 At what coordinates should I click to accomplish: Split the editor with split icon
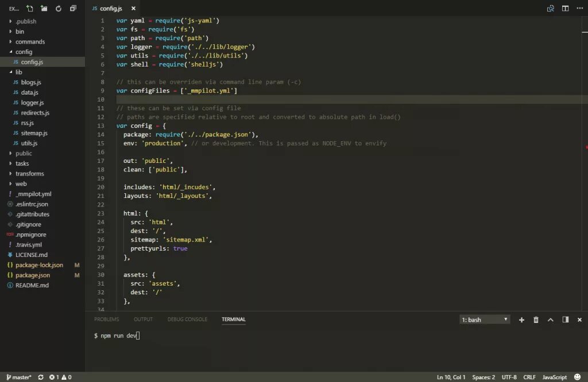pos(565,8)
